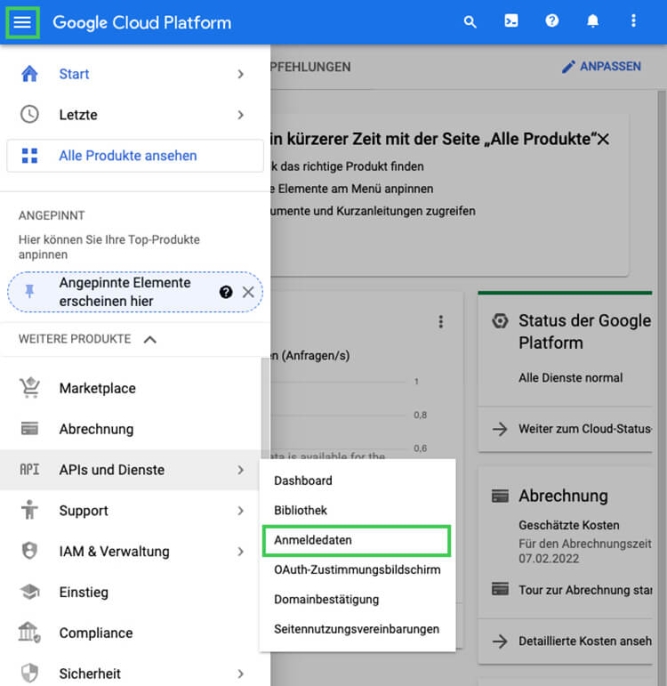Collapse the WEITERE PRODUKTE section
667x686 pixels.
(x=150, y=339)
